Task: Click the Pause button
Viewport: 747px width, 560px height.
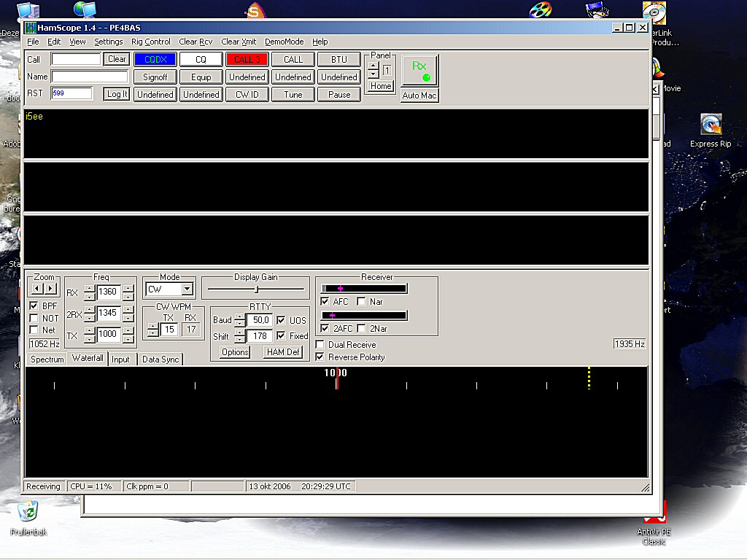Action: click(338, 95)
